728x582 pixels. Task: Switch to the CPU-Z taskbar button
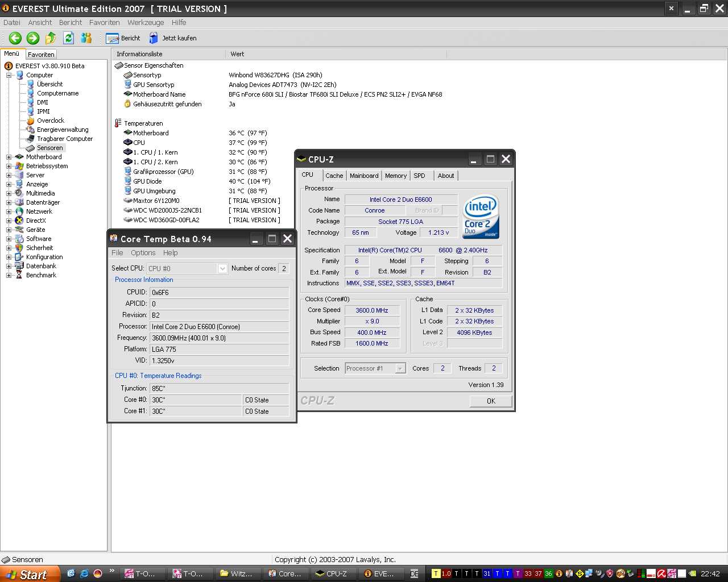(x=333, y=574)
